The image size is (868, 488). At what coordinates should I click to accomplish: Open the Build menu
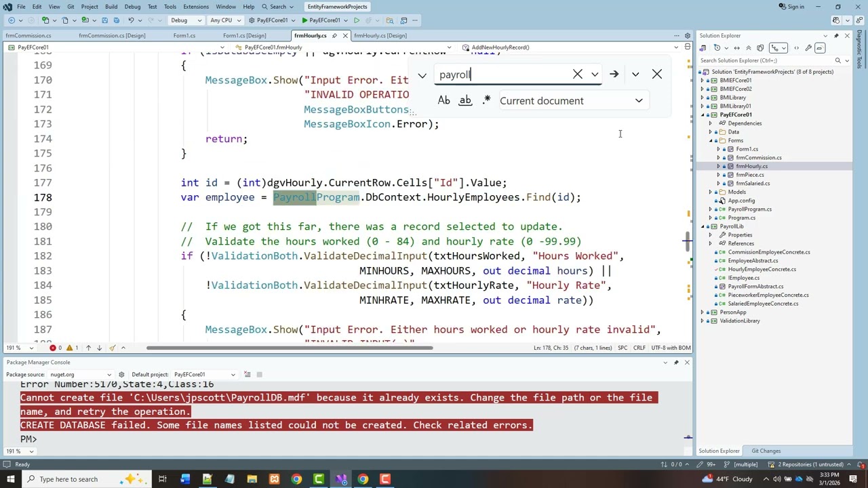(111, 7)
